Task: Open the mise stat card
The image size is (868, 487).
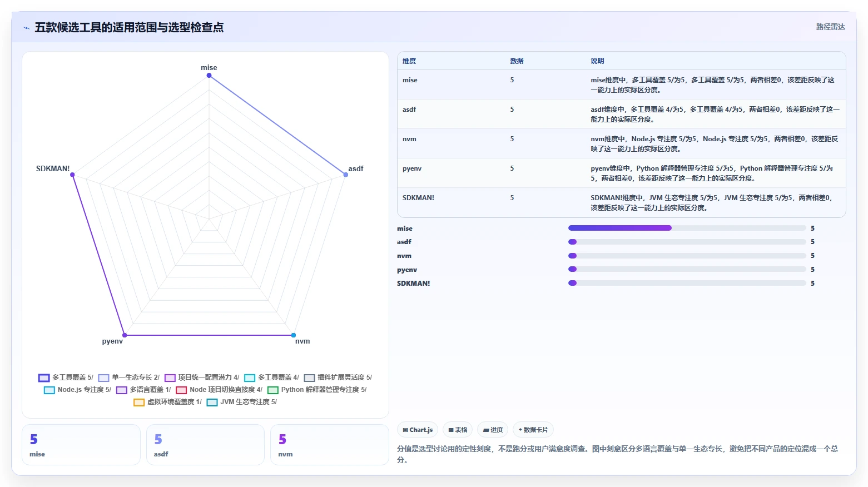Action: pos(81,445)
